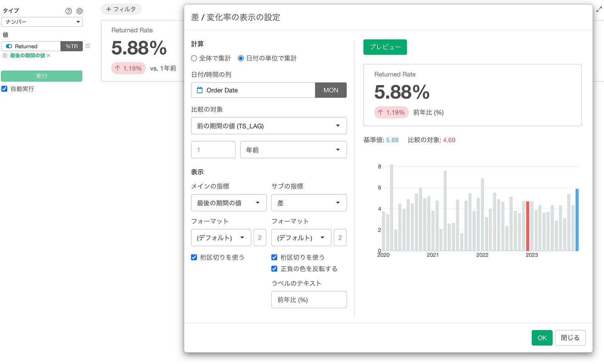The image size is (604, 364).
Task: Expand the dialog with the diagonal arrows icon
Action: pos(599,9)
